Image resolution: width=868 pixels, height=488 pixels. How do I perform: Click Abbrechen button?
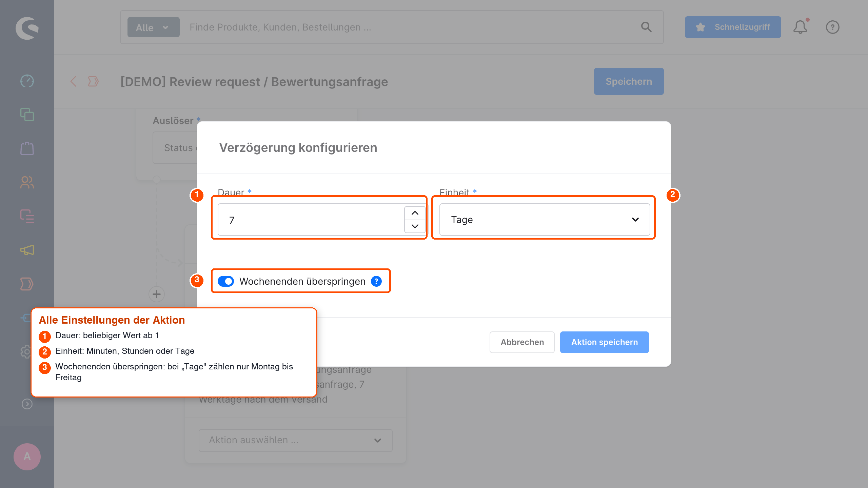coord(522,342)
